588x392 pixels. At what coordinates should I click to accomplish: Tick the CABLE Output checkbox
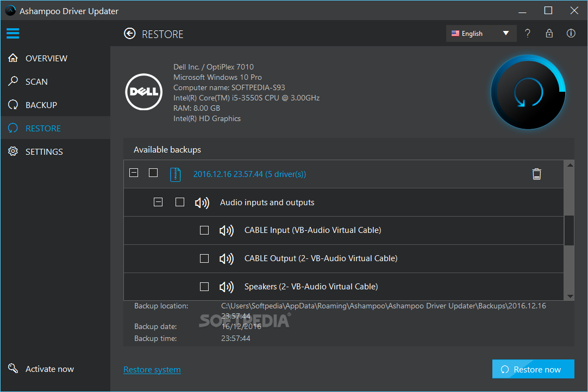click(204, 258)
